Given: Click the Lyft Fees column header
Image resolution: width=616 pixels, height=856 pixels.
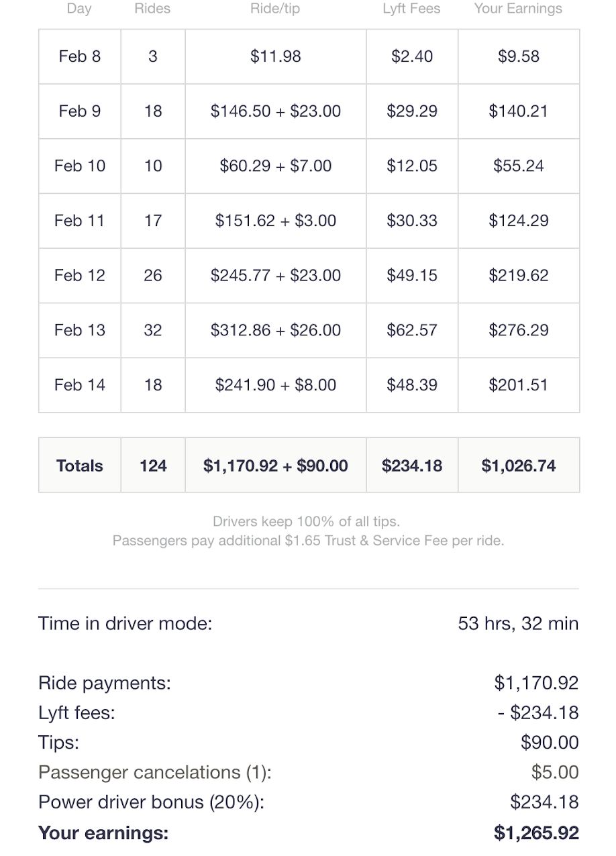Looking at the screenshot, I should point(411,9).
